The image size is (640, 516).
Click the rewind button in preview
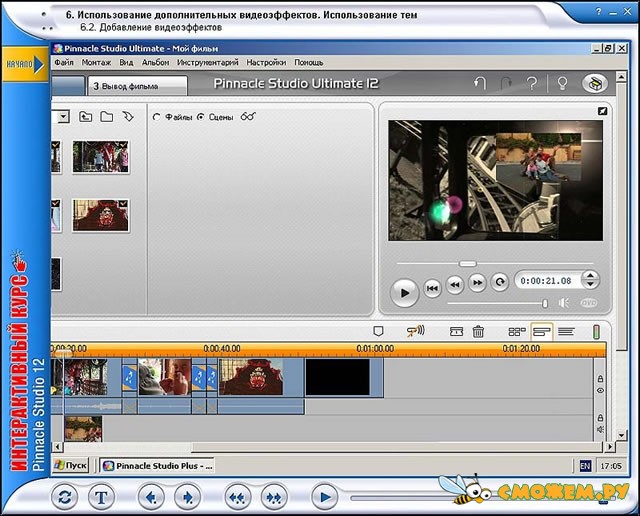click(455, 283)
